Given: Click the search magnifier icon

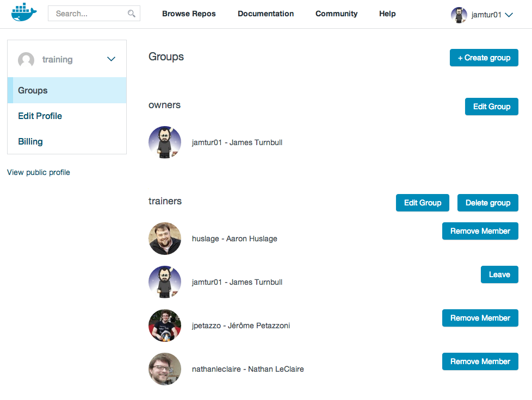Looking at the screenshot, I should click(131, 14).
